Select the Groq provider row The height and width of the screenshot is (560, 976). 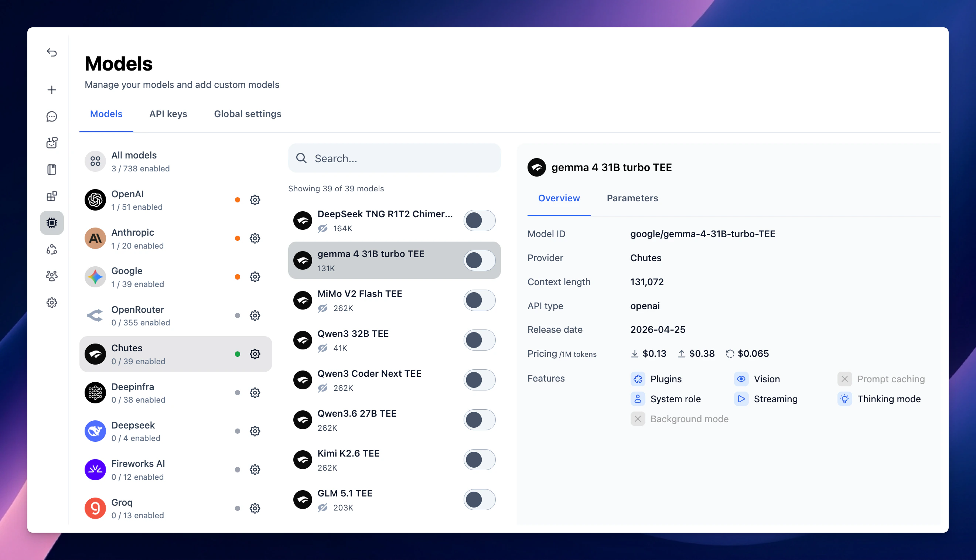click(176, 508)
